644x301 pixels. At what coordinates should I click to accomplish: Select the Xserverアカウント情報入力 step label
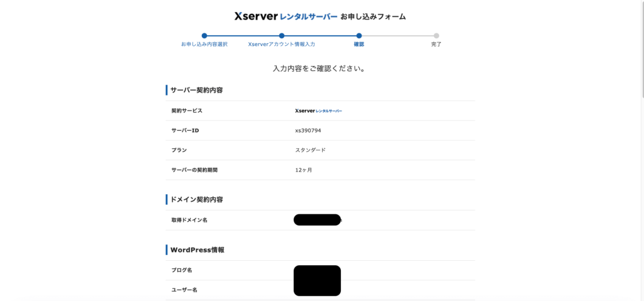(282, 45)
